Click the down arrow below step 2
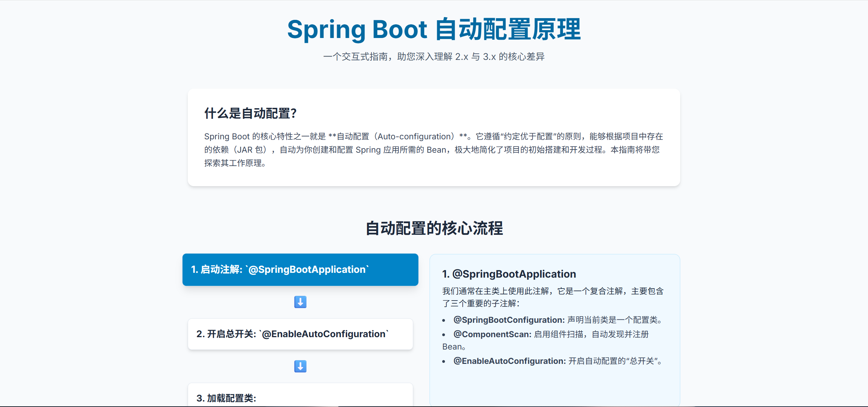 point(300,366)
